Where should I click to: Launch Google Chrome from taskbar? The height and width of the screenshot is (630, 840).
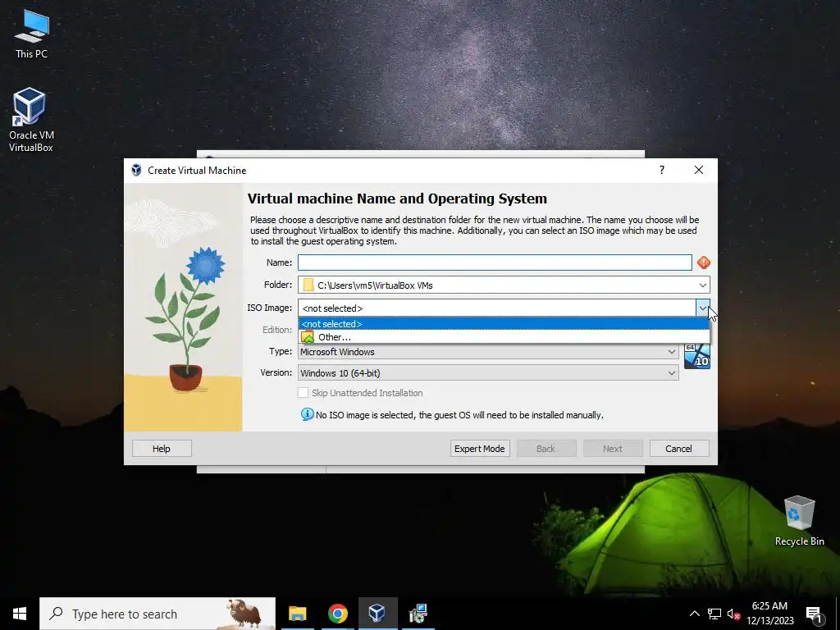pos(337,614)
